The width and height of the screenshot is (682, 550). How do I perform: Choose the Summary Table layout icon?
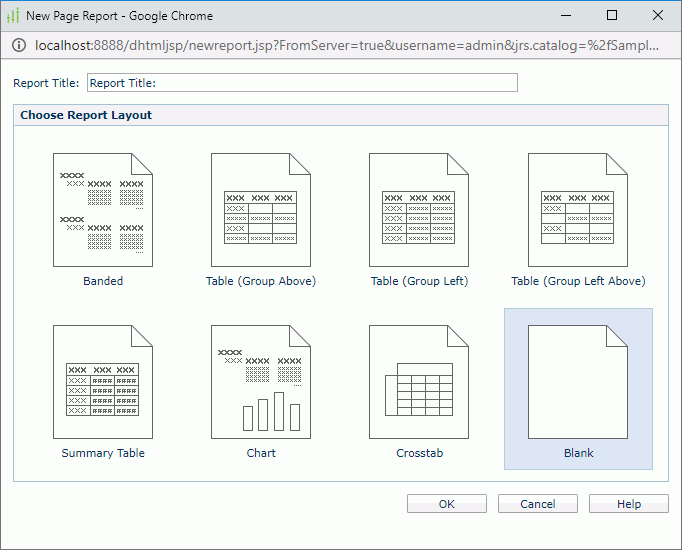coord(103,382)
